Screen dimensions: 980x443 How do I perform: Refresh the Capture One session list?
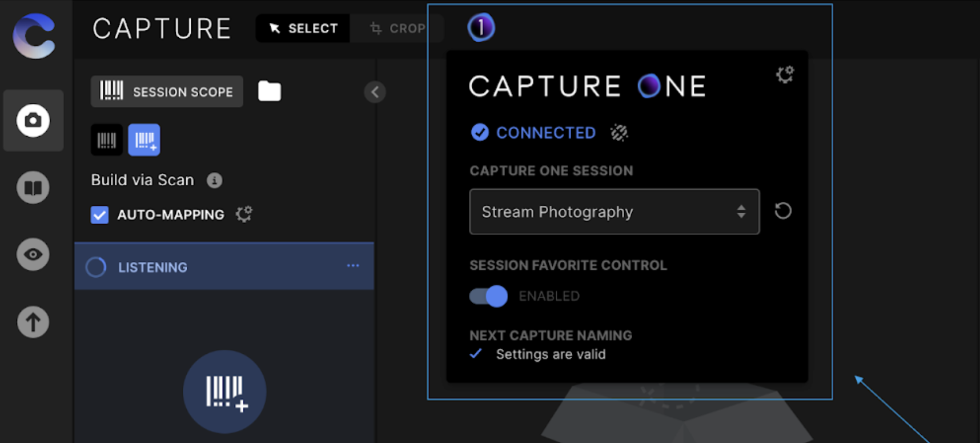783,211
